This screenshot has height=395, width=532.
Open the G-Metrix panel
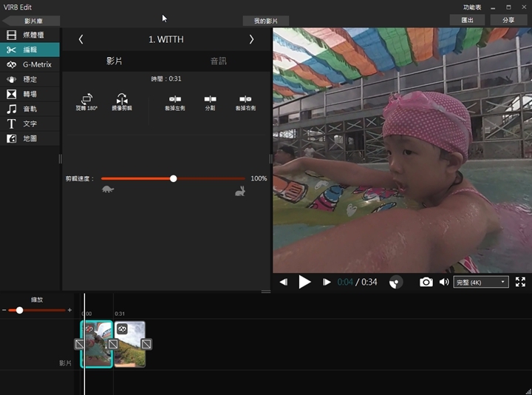30,64
